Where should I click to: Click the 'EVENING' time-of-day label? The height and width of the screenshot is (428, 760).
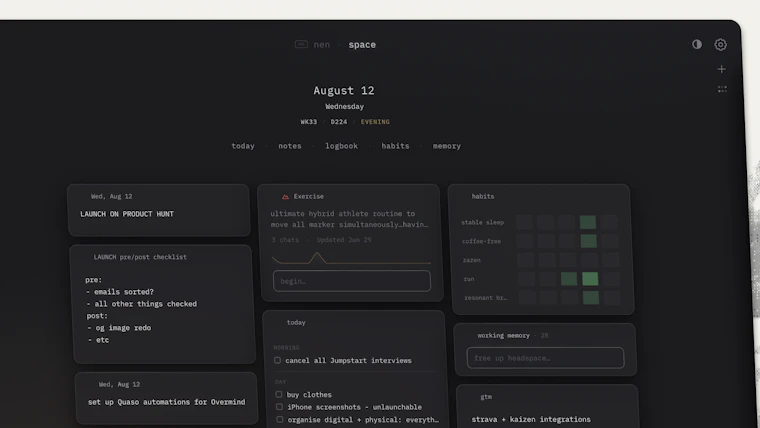point(375,122)
